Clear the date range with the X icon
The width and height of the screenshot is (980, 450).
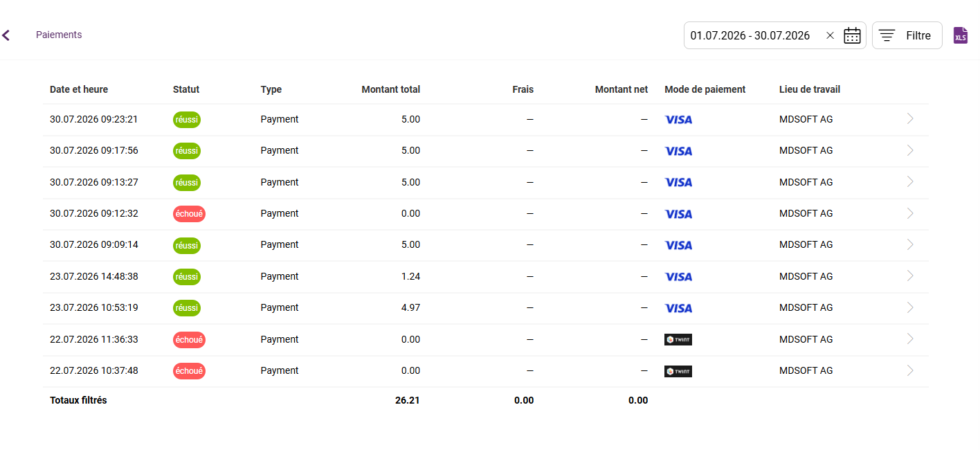(x=830, y=35)
